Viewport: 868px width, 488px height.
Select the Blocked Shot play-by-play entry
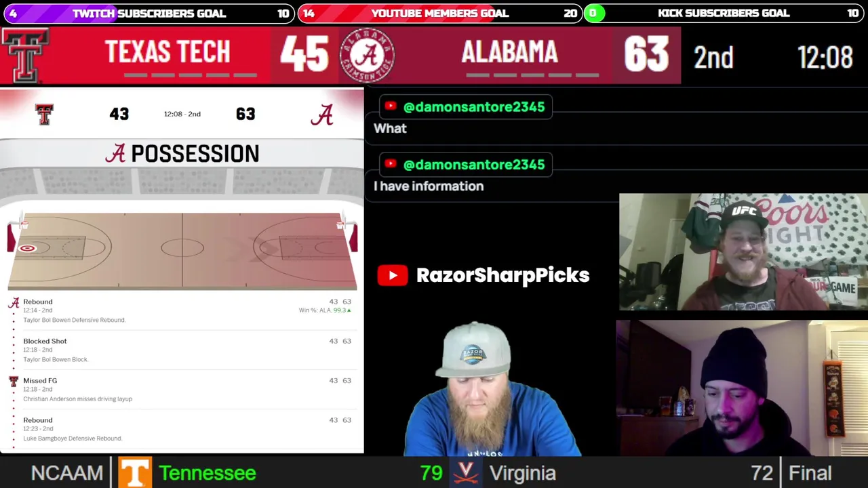[182, 350]
